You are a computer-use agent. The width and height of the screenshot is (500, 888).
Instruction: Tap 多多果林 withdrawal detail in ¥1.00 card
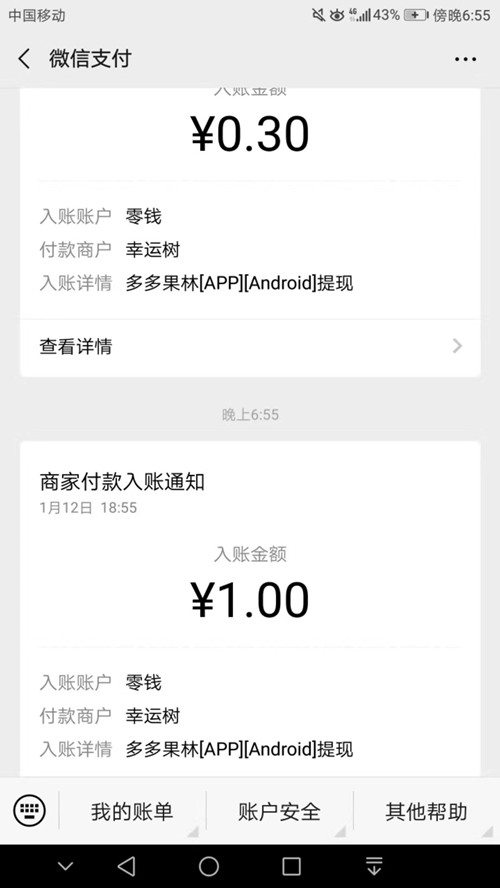pyautogui.click(x=239, y=749)
